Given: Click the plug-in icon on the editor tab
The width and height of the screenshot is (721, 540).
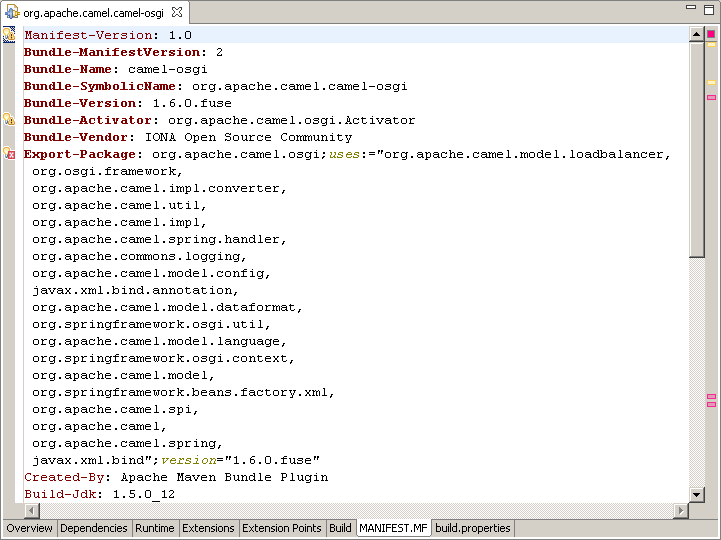Looking at the screenshot, I should (x=12, y=12).
